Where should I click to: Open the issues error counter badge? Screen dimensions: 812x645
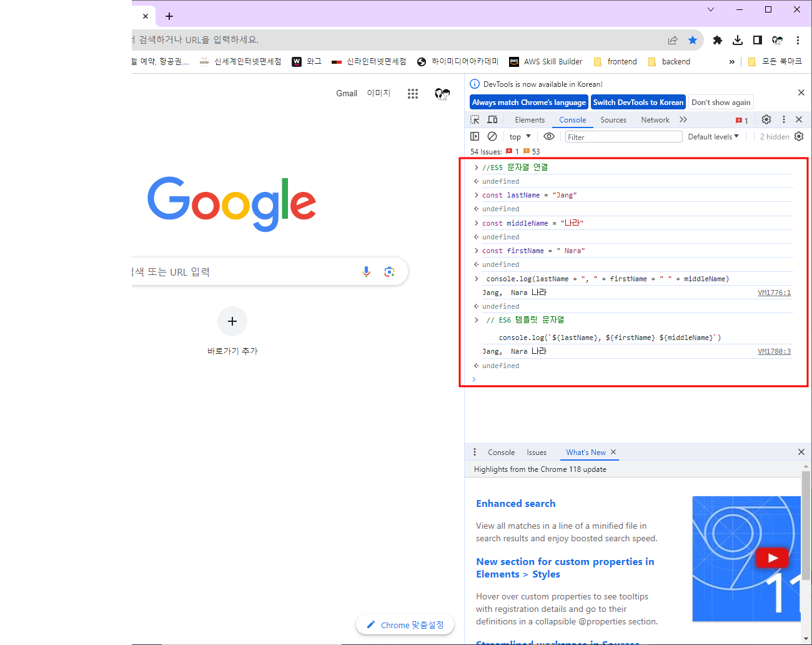[x=742, y=120]
